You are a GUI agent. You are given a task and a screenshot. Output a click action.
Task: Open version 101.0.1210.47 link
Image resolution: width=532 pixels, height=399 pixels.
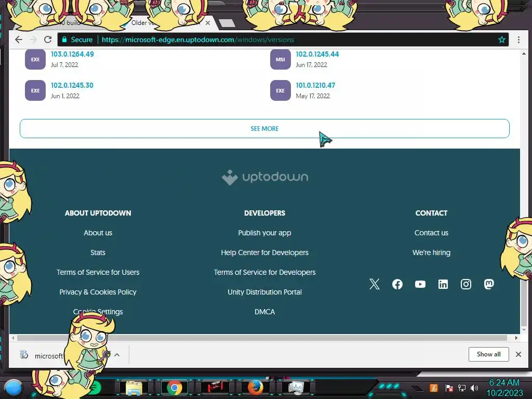click(x=315, y=86)
